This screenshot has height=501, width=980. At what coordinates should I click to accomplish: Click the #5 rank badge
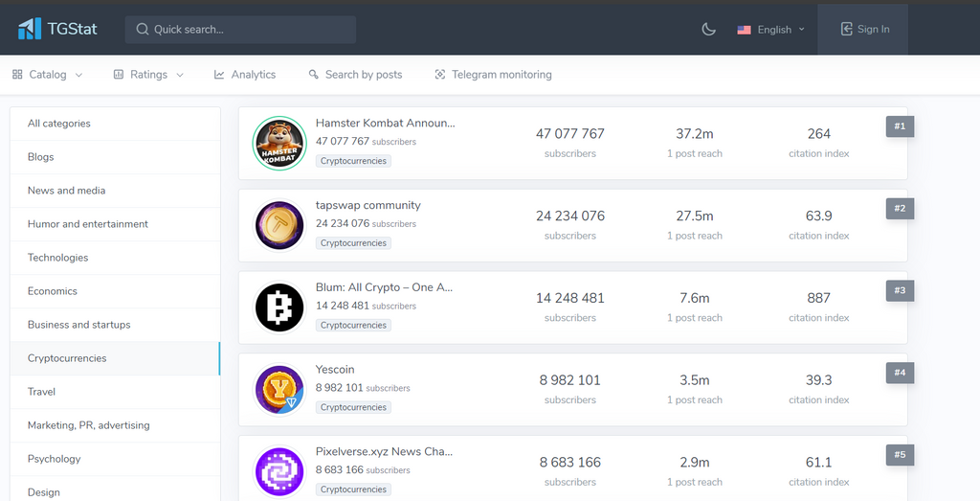pos(900,455)
